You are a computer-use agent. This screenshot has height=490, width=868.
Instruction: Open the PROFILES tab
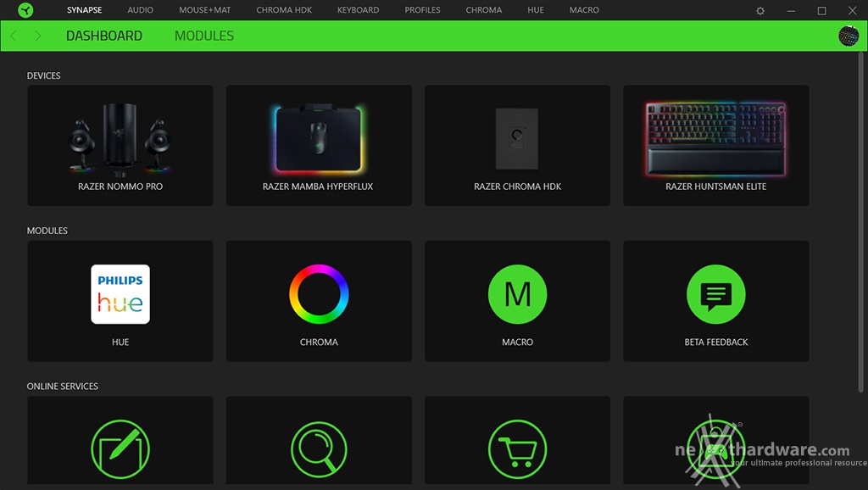pos(422,10)
